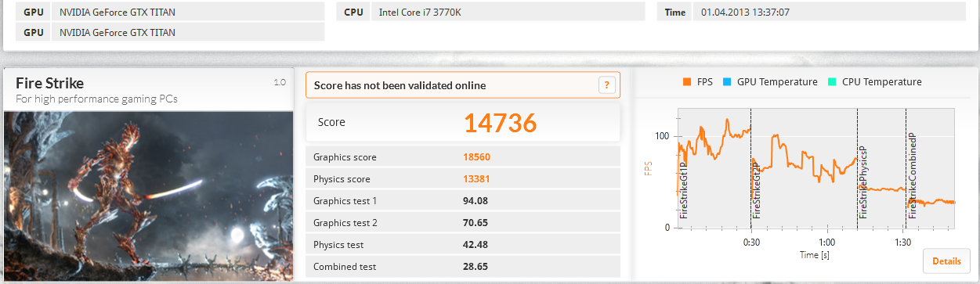980x284 pixels.
Task: Click the 0:30 time axis label
Action: (751, 242)
